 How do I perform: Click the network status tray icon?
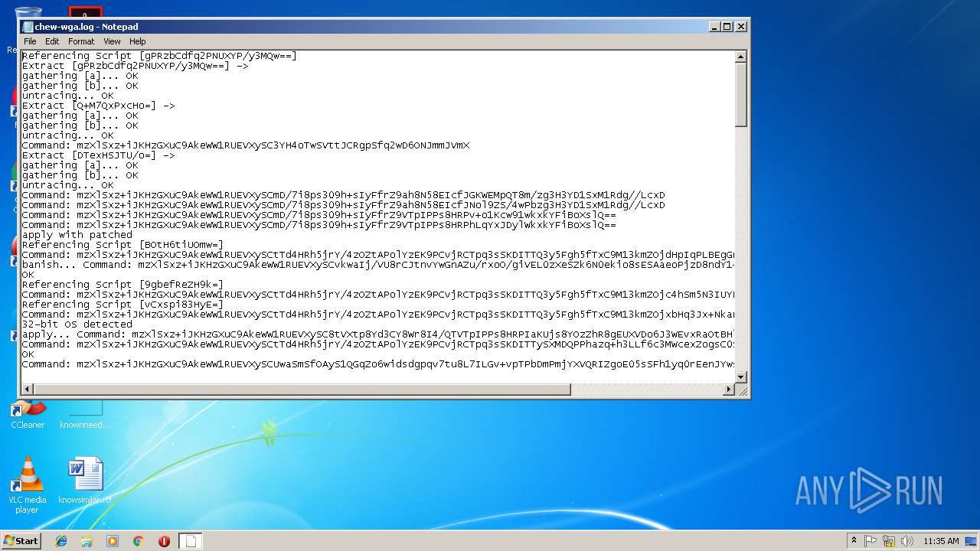(x=889, y=541)
